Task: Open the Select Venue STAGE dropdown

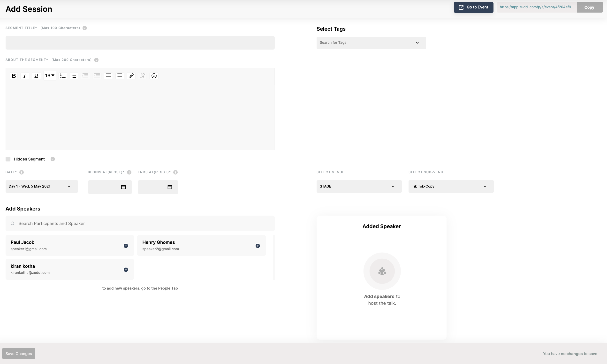Action: (x=359, y=187)
